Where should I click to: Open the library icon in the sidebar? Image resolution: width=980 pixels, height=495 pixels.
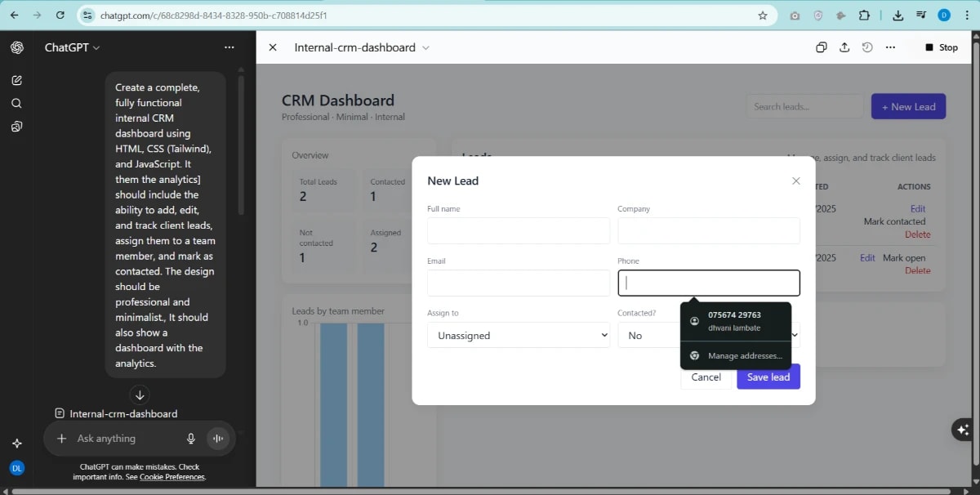pos(16,127)
